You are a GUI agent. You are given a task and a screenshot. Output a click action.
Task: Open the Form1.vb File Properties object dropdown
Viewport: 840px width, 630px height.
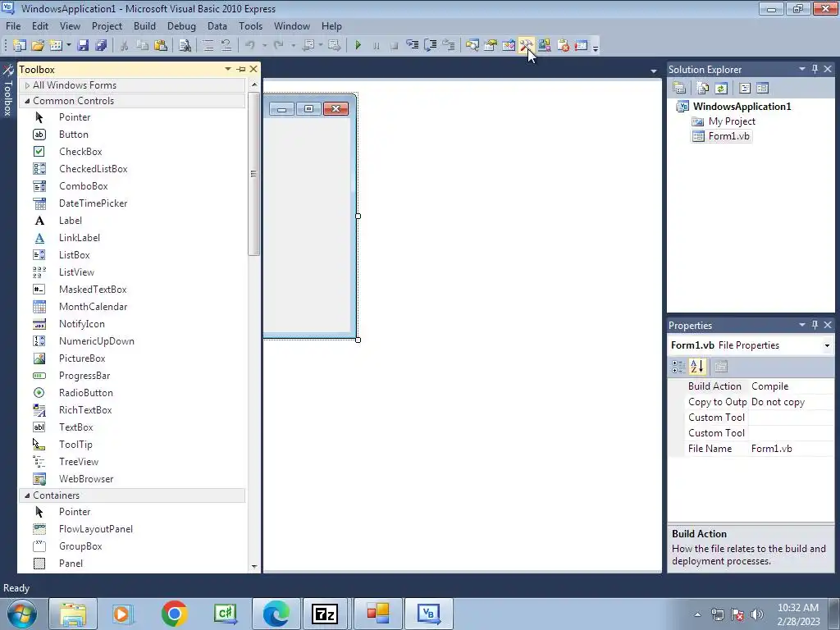827,345
